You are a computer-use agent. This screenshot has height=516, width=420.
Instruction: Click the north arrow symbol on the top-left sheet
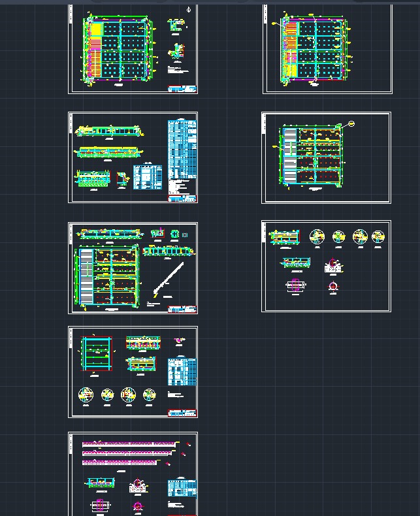189,10
